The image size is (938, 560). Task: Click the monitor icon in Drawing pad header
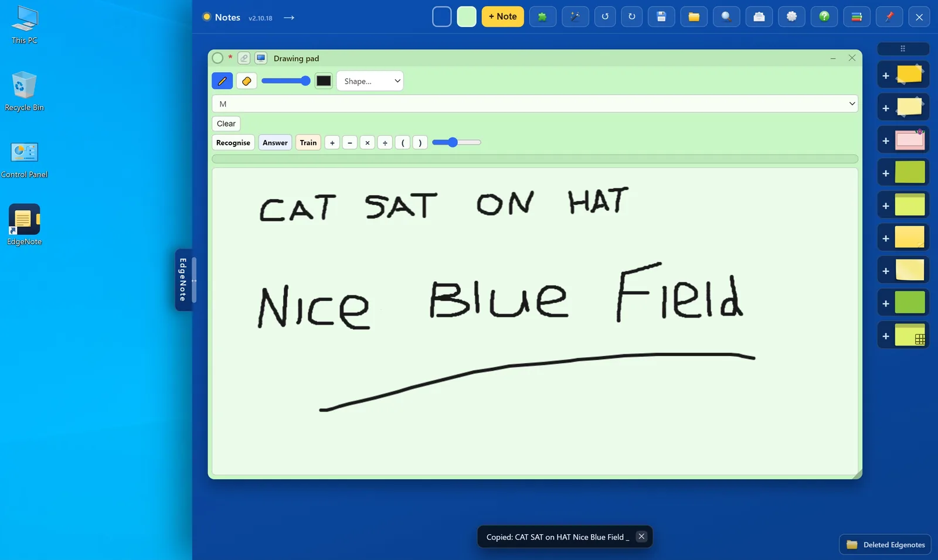tap(261, 58)
